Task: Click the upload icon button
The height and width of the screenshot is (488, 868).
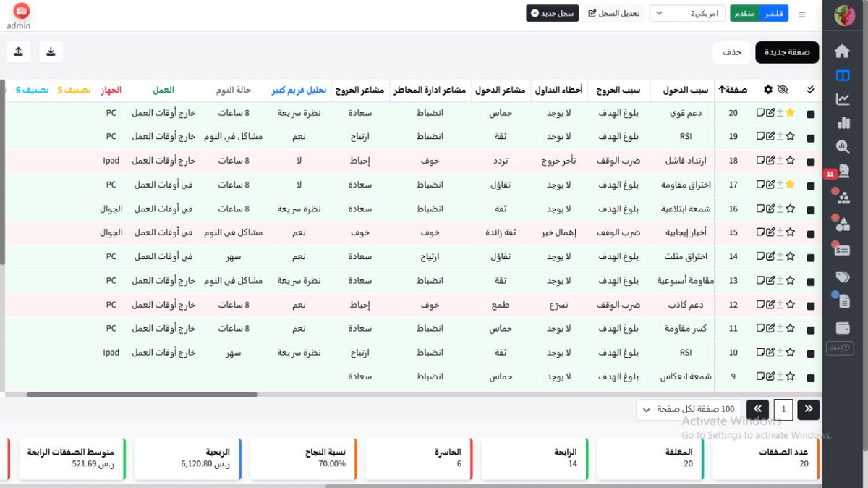Action: tap(19, 51)
